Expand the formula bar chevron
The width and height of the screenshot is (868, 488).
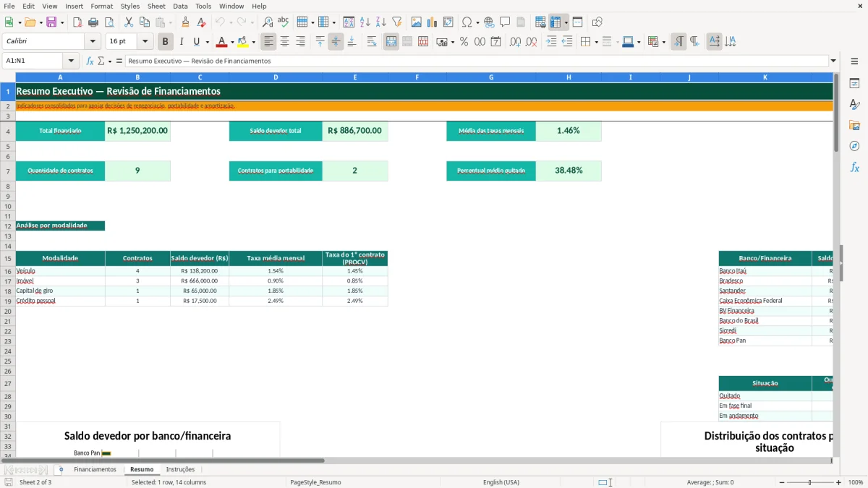[833, 61]
